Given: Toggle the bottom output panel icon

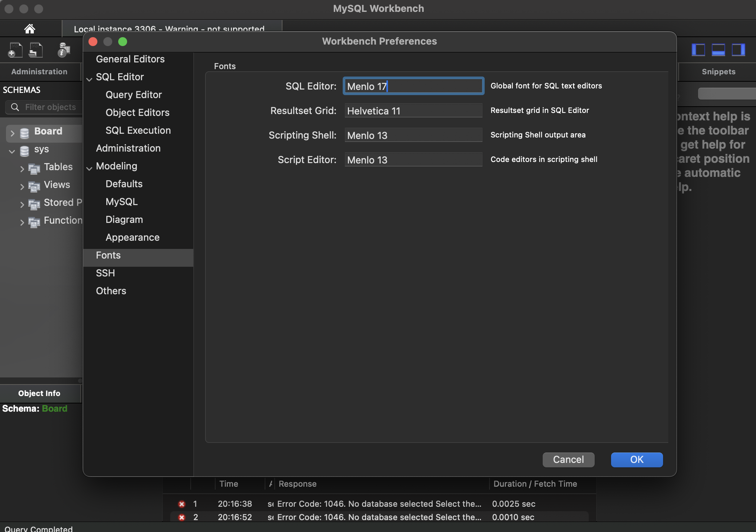Looking at the screenshot, I should tap(718, 50).
